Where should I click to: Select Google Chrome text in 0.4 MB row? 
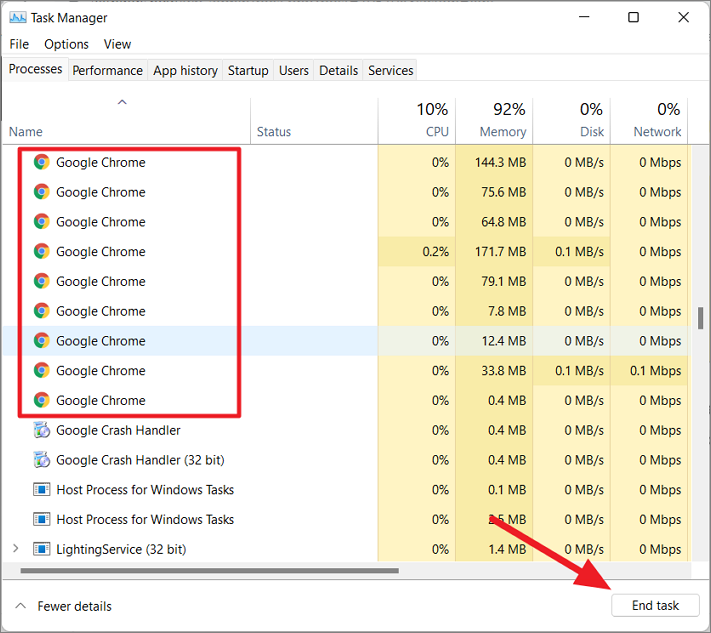click(101, 400)
